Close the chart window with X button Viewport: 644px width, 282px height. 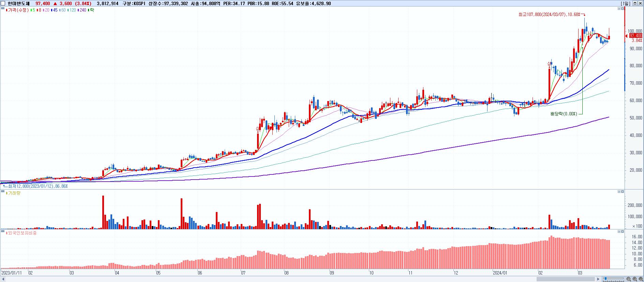pos(640,3)
